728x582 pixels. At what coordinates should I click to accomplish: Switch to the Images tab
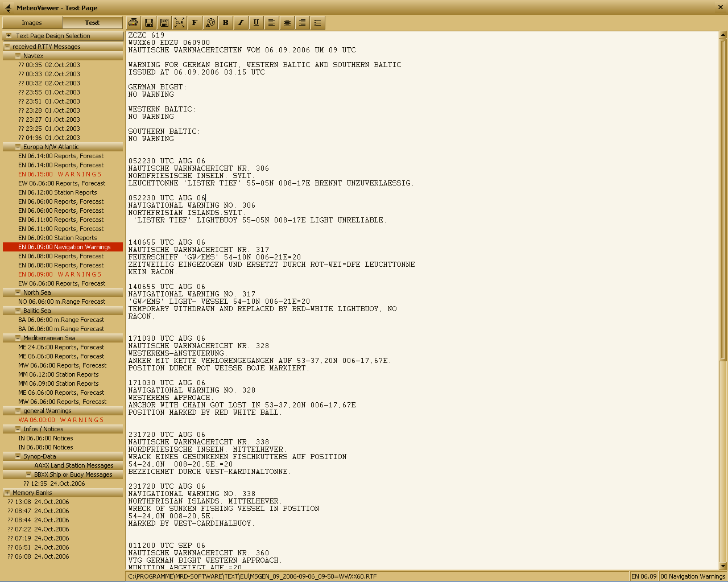[32, 23]
